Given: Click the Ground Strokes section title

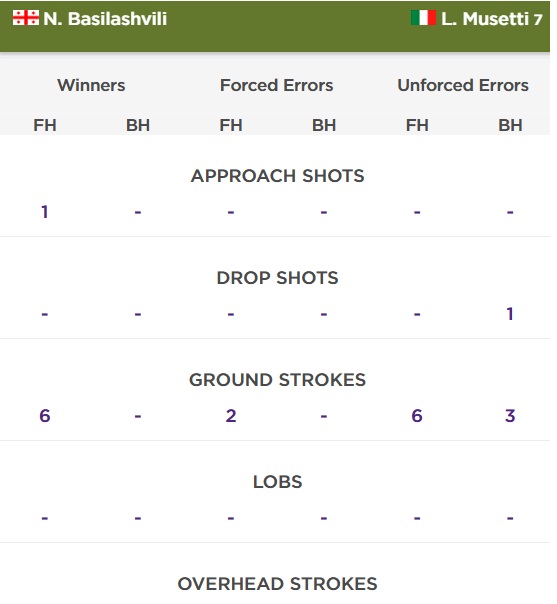Looking at the screenshot, I should point(277,380).
